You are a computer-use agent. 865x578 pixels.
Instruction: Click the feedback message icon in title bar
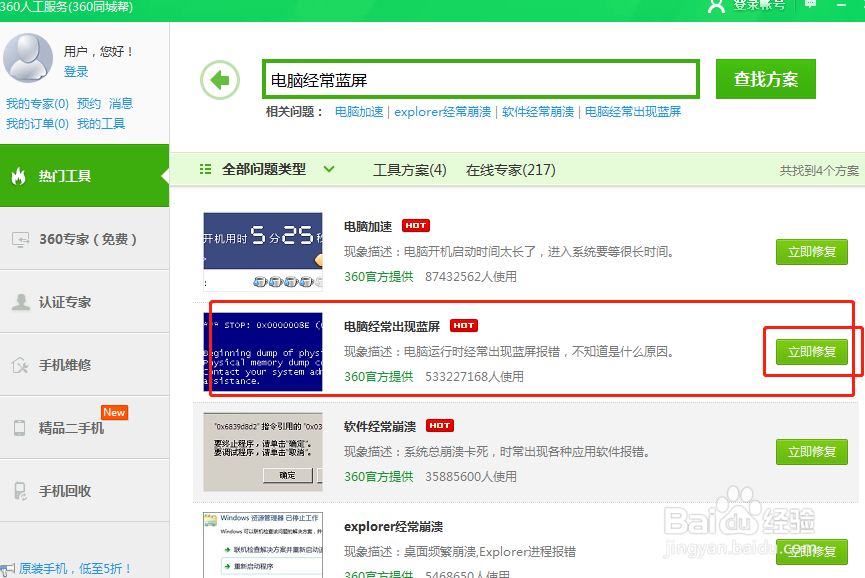click(810, 4)
